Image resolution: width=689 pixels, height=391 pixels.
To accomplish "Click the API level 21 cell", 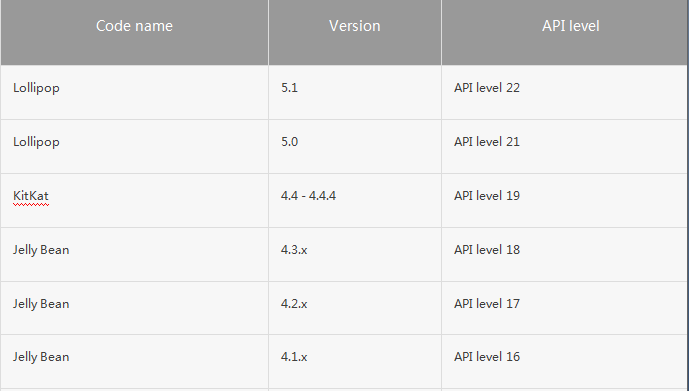I will pyautogui.click(x=564, y=146).
